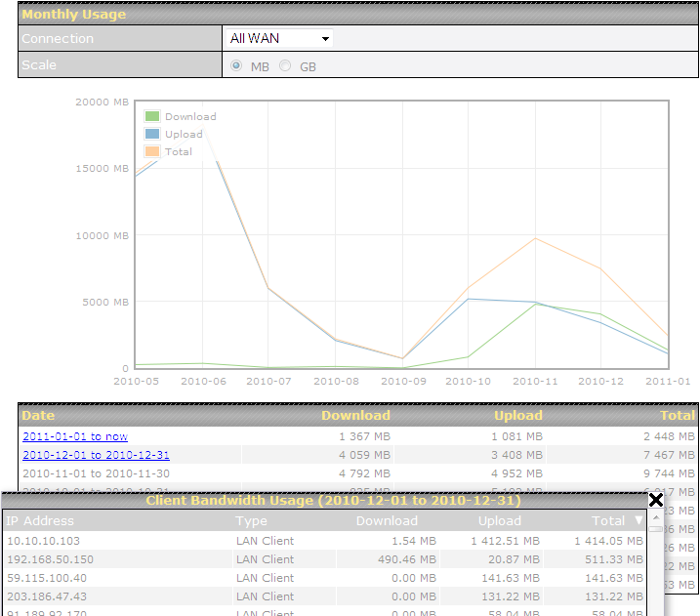Click the 20.87 MB upload cell
The width and height of the screenshot is (700, 616).
coord(514,559)
